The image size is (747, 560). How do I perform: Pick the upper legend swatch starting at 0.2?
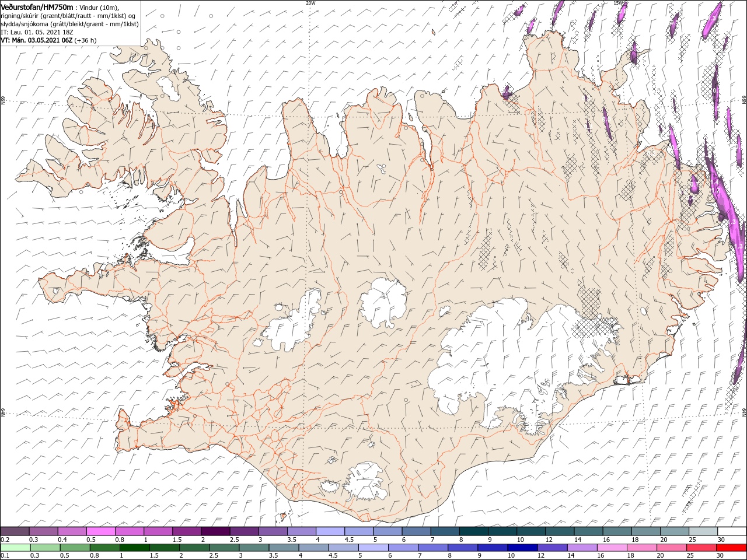(x=15, y=531)
